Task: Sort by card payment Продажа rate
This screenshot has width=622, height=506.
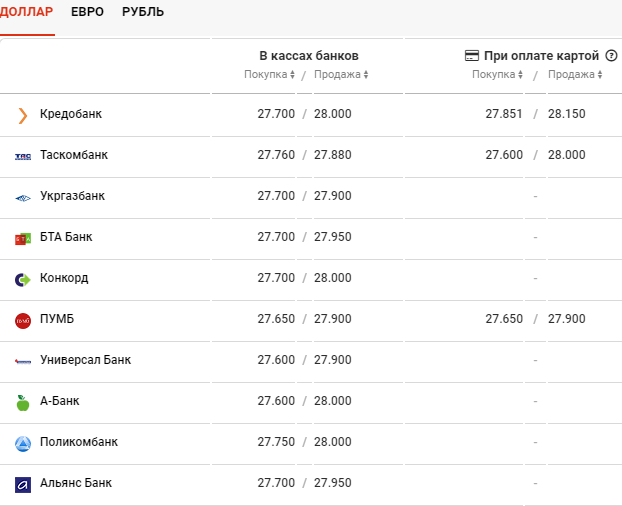Action: pos(575,75)
